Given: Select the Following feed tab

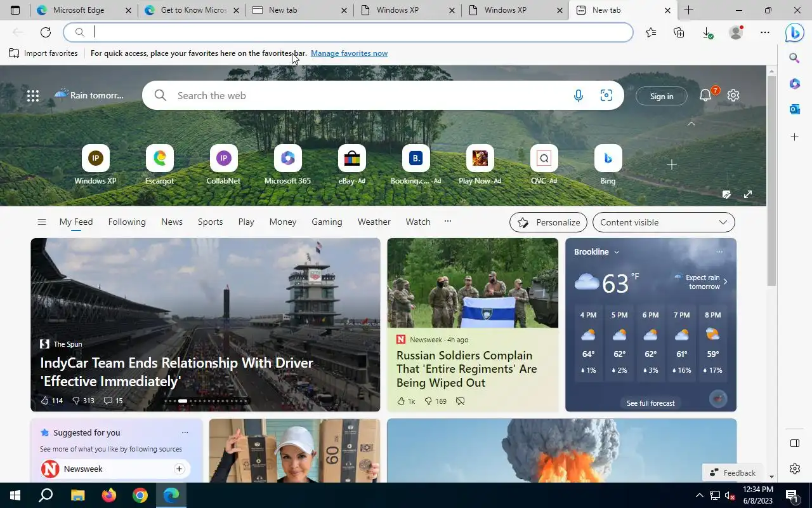Looking at the screenshot, I should tap(127, 222).
